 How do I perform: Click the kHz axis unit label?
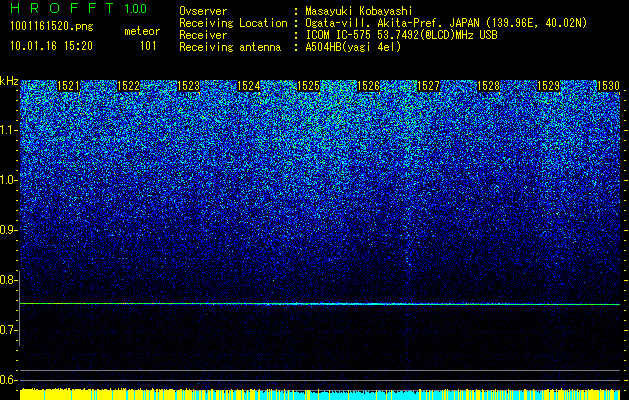[x=9, y=81]
